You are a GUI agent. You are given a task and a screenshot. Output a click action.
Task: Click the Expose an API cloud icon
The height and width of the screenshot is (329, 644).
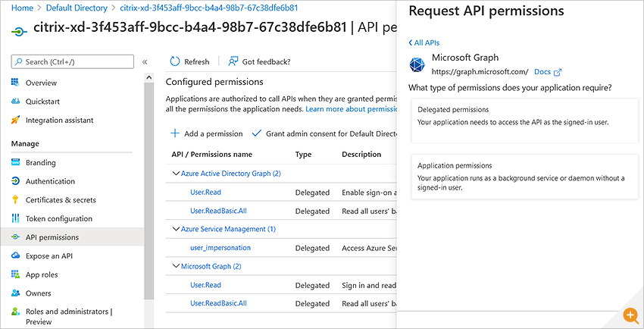tap(15, 256)
